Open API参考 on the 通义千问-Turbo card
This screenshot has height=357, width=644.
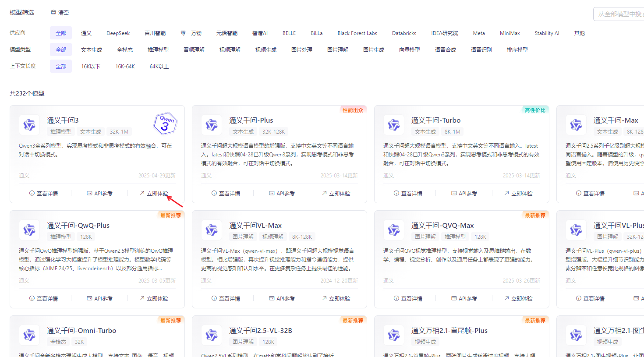464,193
